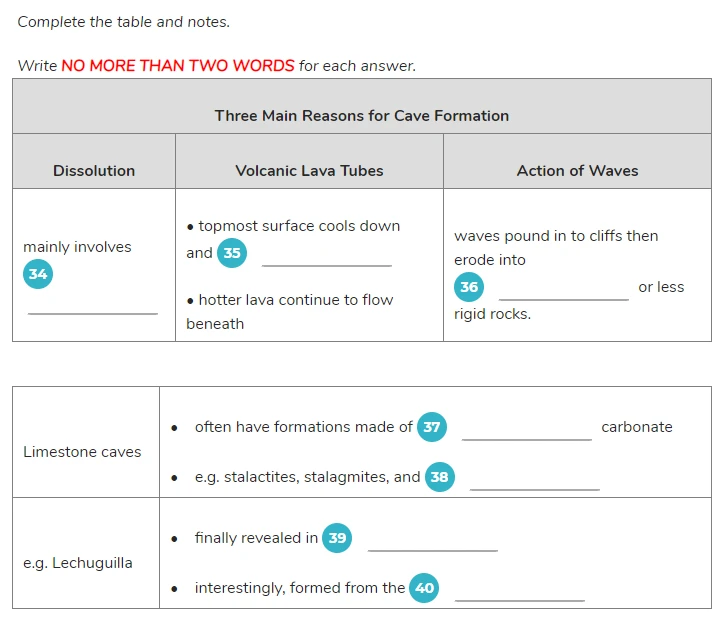Image resolution: width=722 pixels, height=621 pixels.
Task: Click the 'Action of Waves' column header
Action: tap(577, 171)
